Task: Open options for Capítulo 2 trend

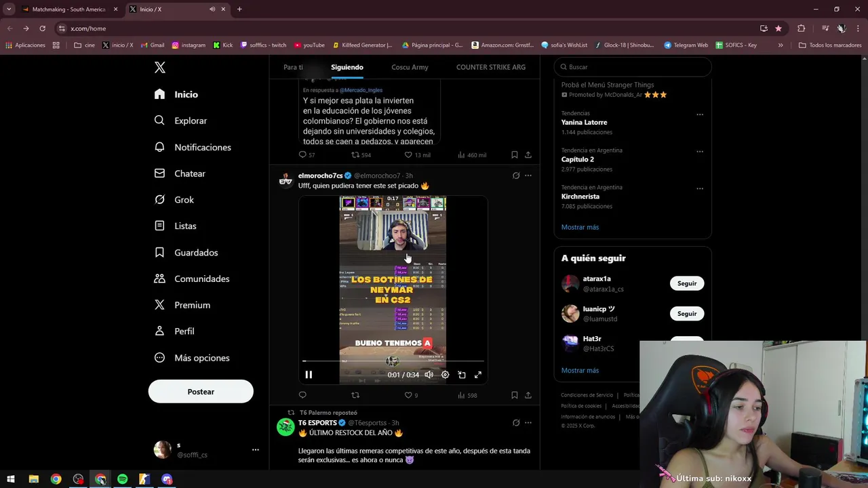Action: (x=700, y=152)
